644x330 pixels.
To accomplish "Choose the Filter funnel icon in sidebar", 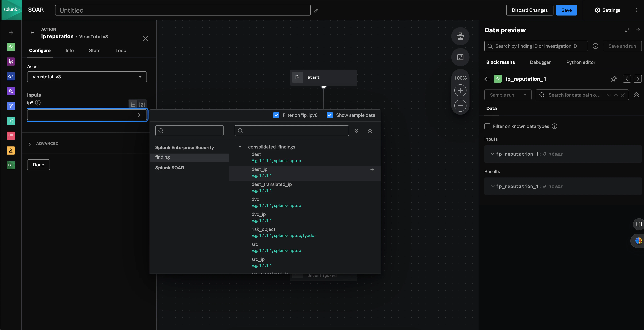I will point(11,106).
